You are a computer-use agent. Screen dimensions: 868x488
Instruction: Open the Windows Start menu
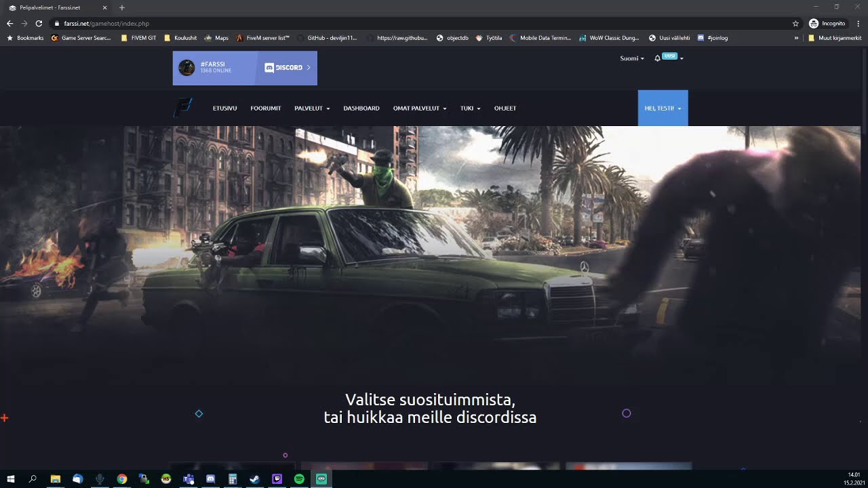pyautogui.click(x=11, y=479)
